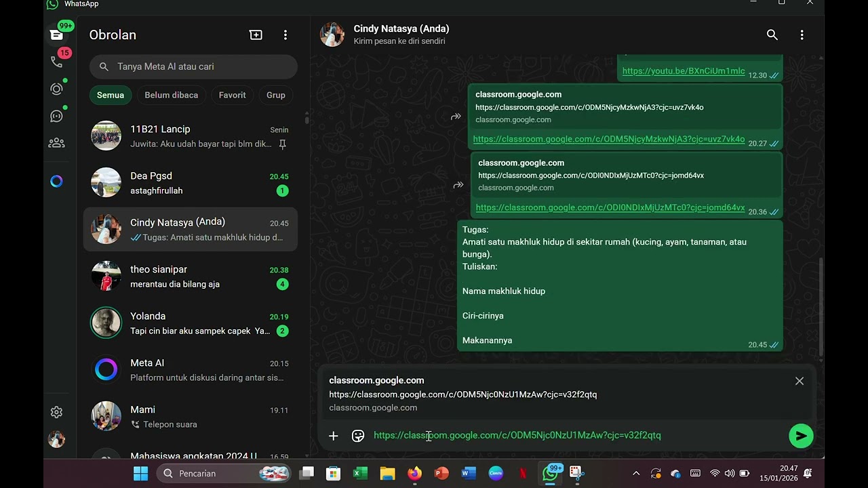The width and height of the screenshot is (868, 488).
Task: Focus the Tanya Meta AI atau cari search box
Action: tap(193, 66)
